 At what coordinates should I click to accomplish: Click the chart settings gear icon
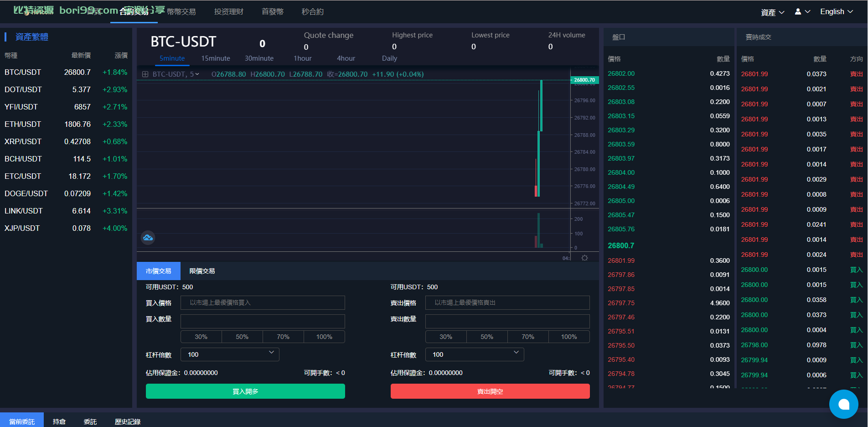(585, 258)
